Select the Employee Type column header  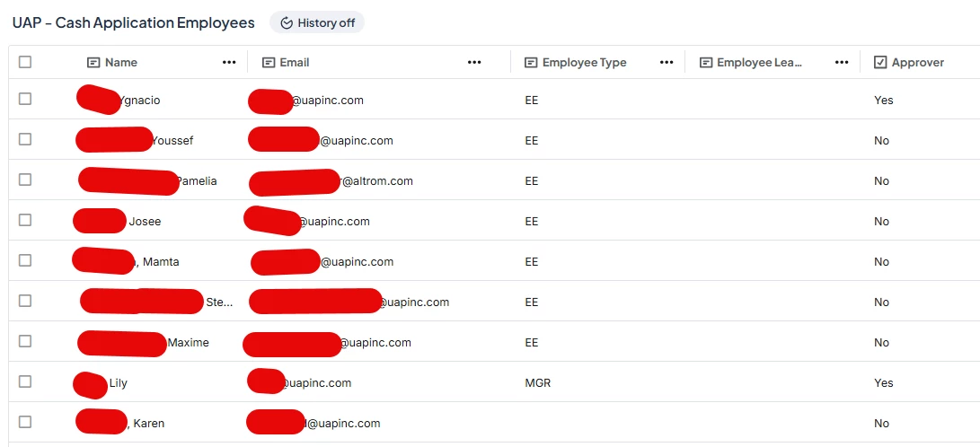click(x=585, y=63)
